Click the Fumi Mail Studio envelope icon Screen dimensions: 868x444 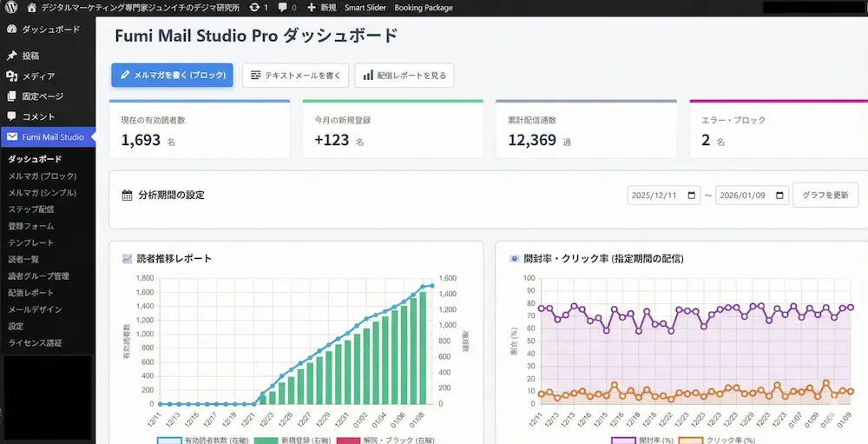point(11,137)
